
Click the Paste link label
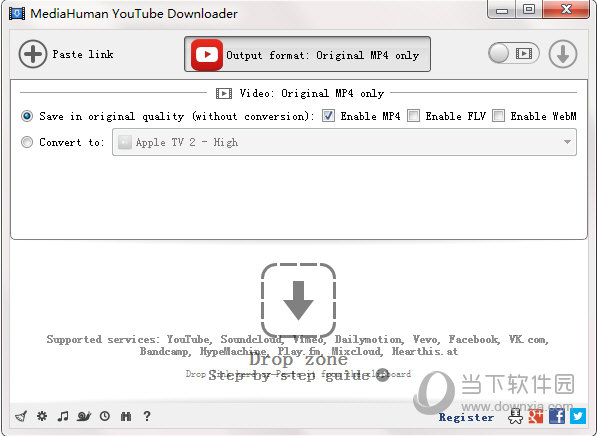click(x=83, y=54)
